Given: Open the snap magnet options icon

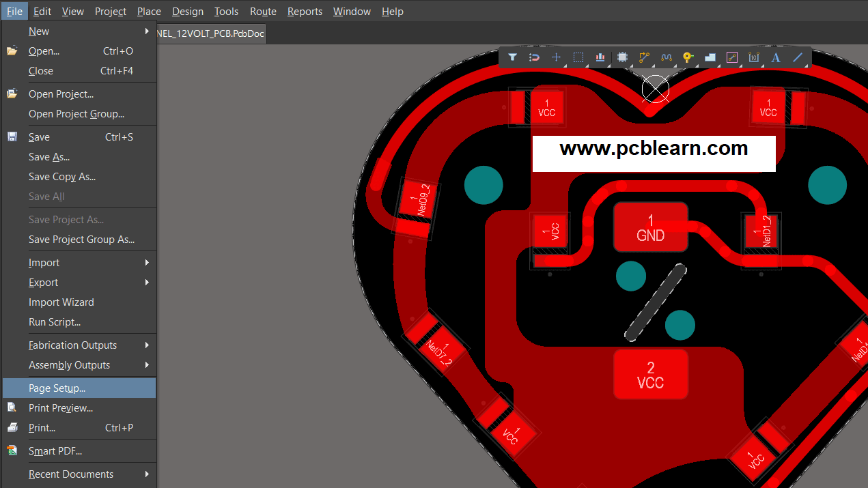Looking at the screenshot, I should pos(534,57).
